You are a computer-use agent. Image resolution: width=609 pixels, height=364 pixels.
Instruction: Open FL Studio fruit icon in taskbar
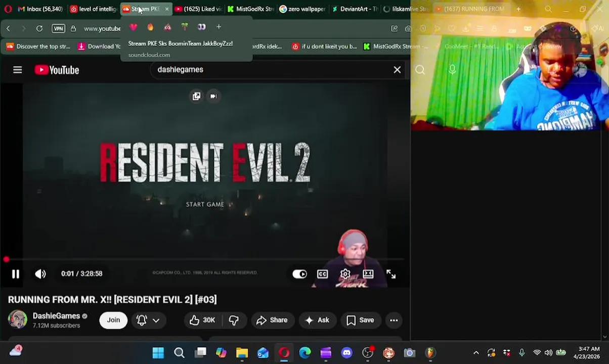point(430,353)
